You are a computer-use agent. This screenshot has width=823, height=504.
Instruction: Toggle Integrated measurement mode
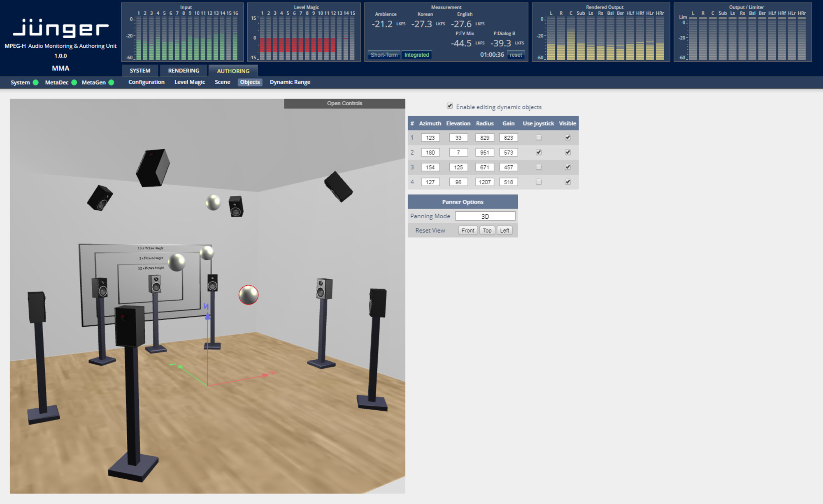point(416,55)
